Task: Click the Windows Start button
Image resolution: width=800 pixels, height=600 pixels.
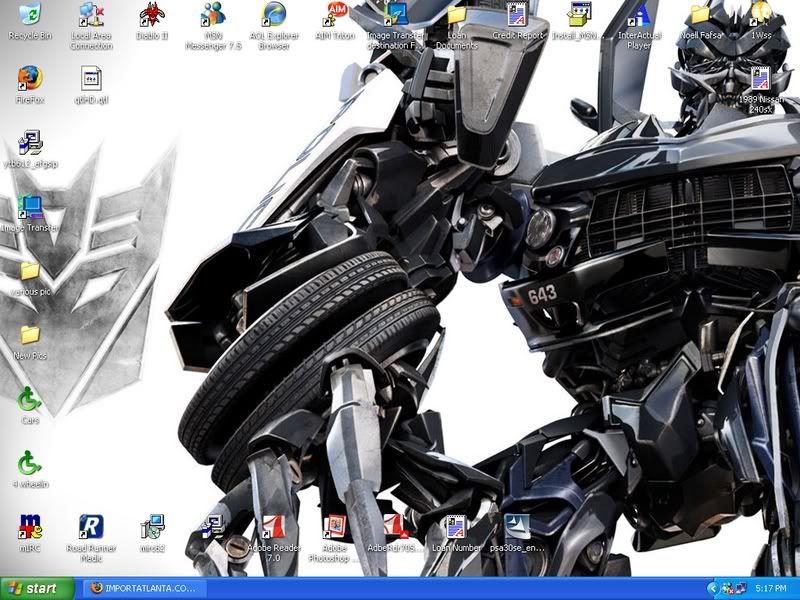Action: [38, 589]
